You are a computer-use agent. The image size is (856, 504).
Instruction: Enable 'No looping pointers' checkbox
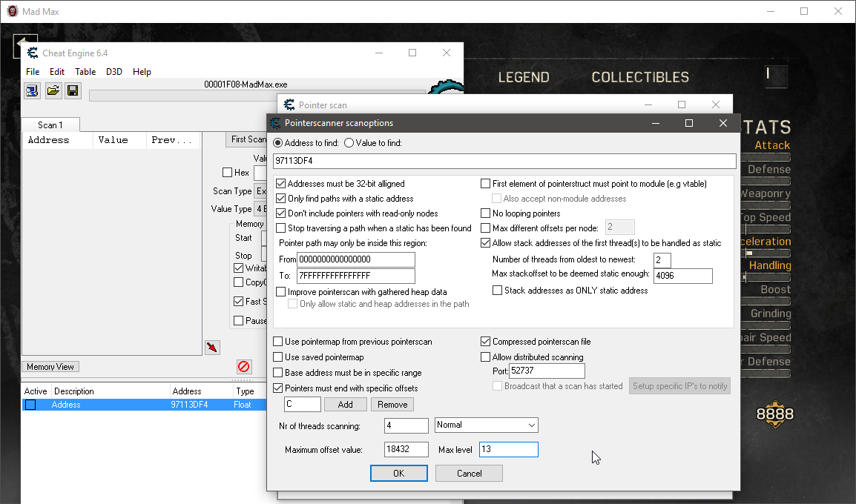[x=486, y=213]
